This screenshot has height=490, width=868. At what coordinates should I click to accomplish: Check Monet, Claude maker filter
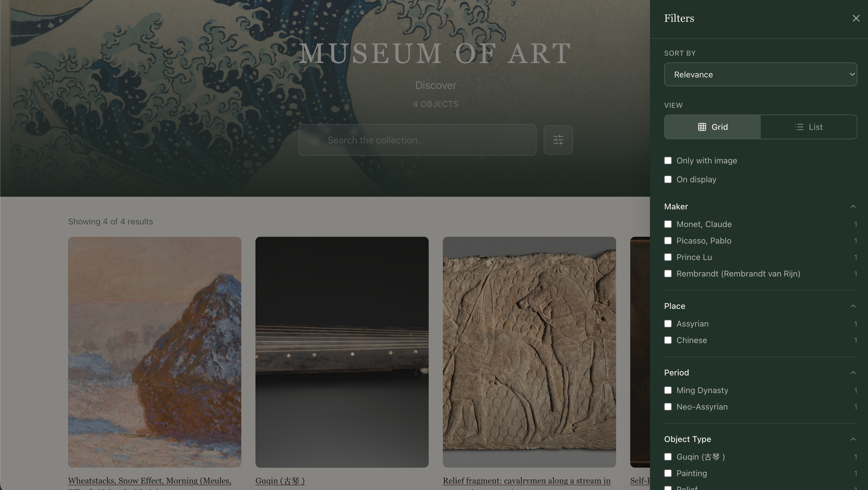[x=668, y=224]
